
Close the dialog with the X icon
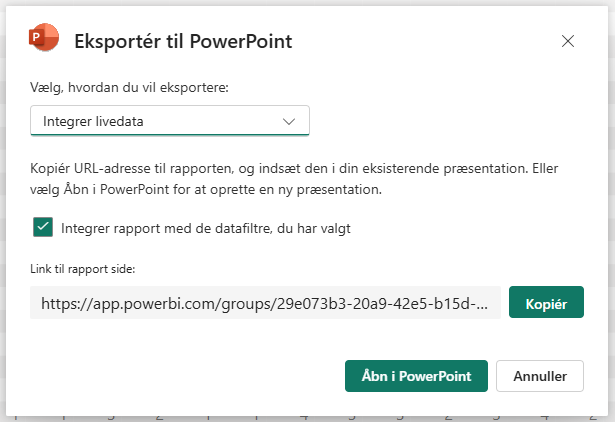[568, 41]
